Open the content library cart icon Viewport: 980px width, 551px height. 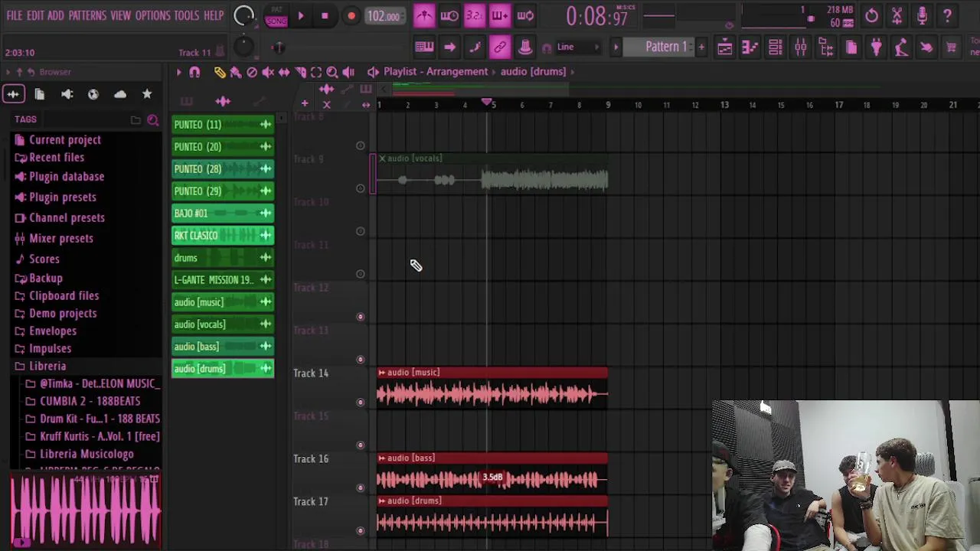click(952, 47)
